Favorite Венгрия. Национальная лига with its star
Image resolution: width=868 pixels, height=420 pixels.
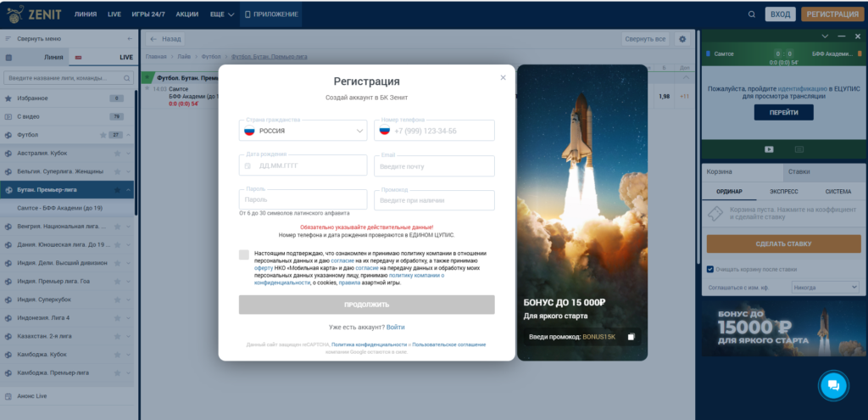(117, 226)
